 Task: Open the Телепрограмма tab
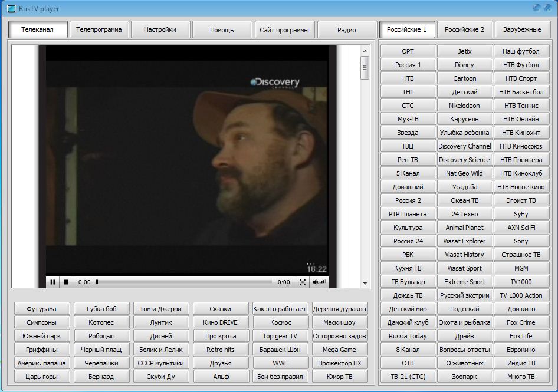coord(99,29)
